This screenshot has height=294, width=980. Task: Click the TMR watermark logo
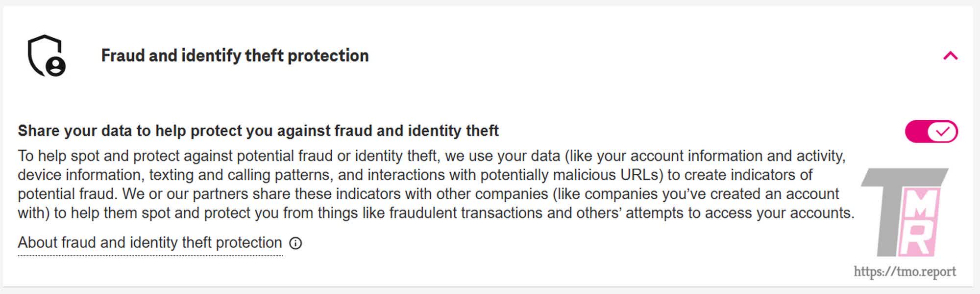click(905, 213)
